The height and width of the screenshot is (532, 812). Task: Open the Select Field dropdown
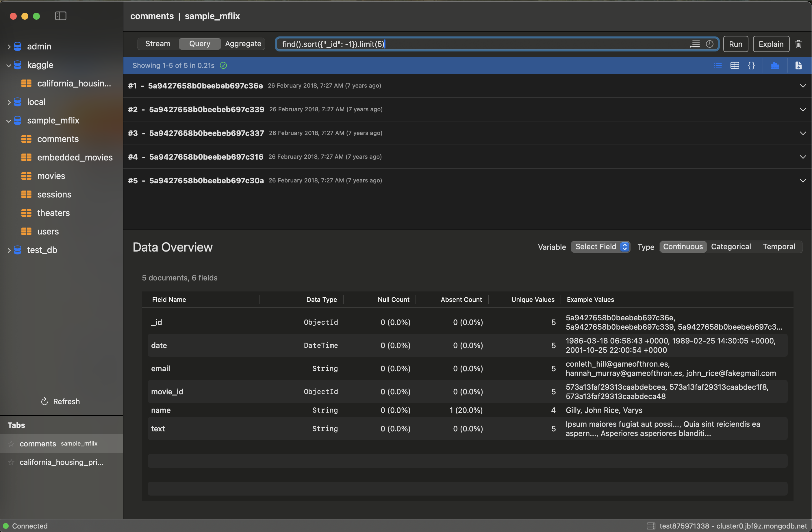point(600,247)
